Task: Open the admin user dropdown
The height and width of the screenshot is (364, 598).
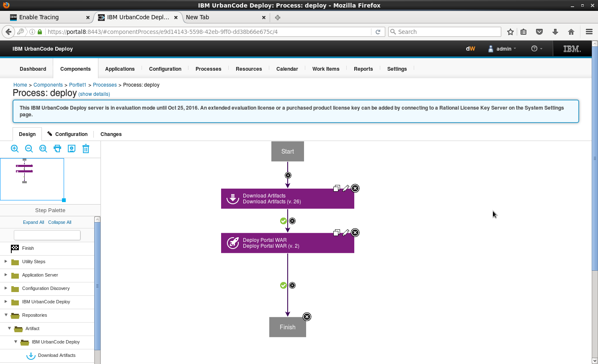Action: (x=503, y=49)
